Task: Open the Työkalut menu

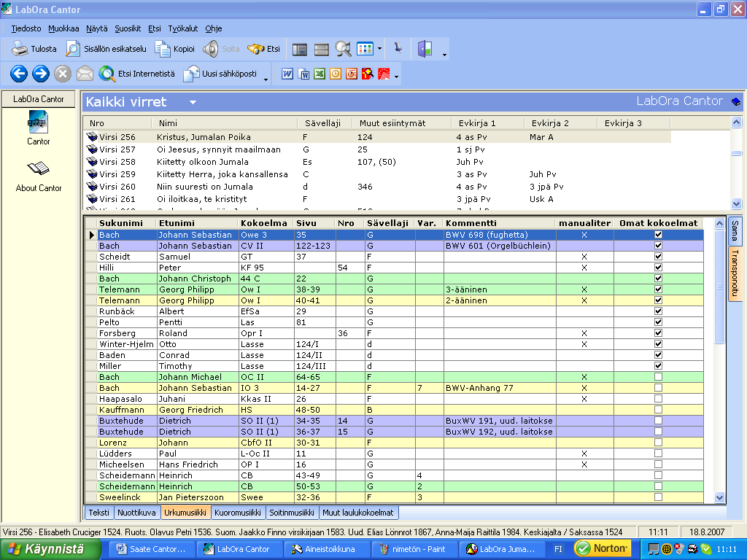Action: click(x=183, y=28)
